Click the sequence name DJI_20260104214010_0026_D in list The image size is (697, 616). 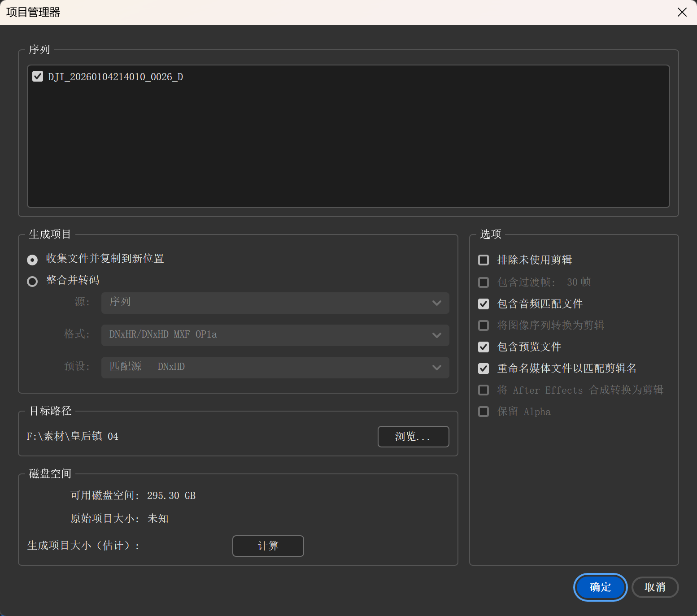(116, 77)
